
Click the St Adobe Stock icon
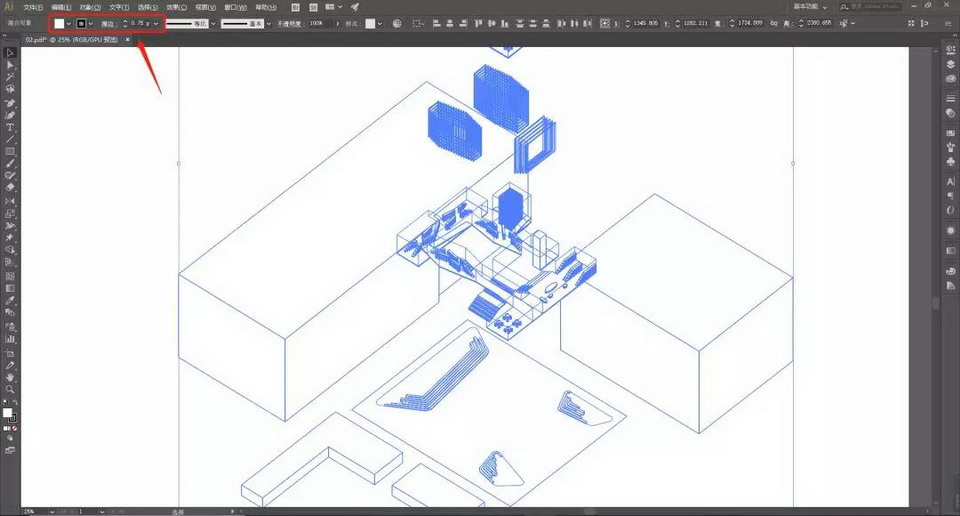[313, 7]
